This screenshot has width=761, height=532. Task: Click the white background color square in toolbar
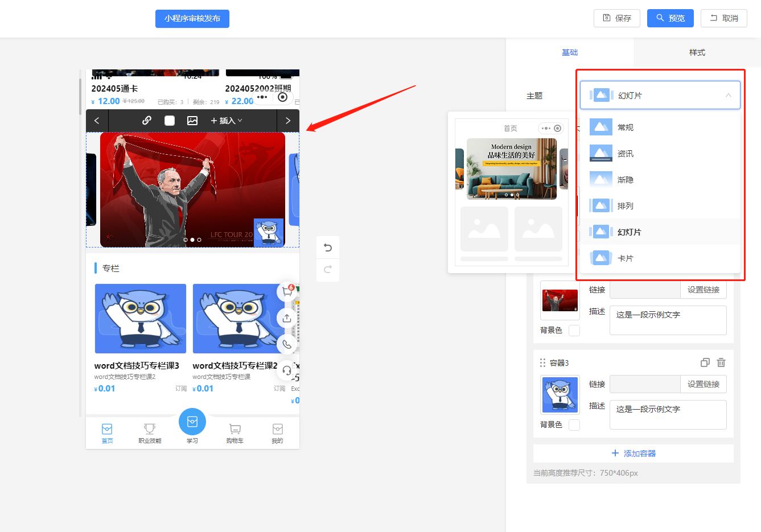170,121
